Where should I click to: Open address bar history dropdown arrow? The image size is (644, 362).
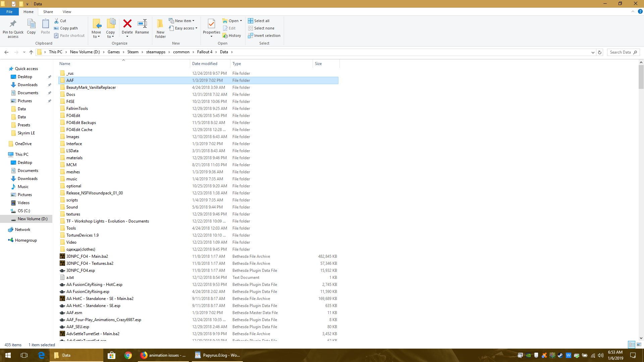pyautogui.click(x=593, y=52)
